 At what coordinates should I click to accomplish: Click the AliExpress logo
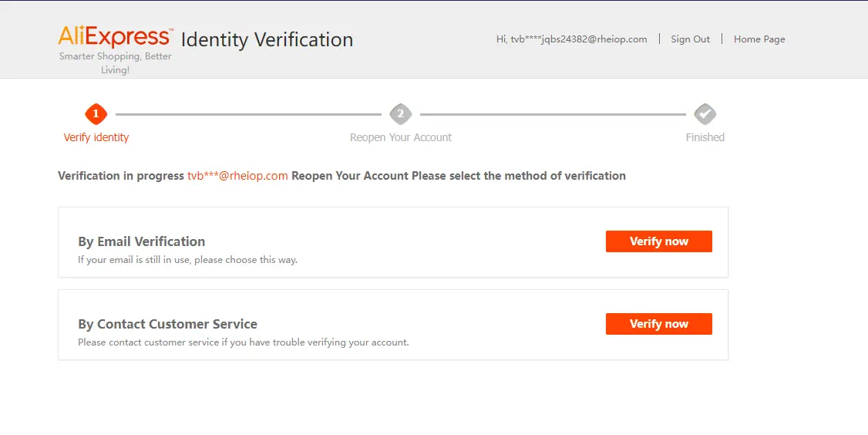(x=116, y=36)
